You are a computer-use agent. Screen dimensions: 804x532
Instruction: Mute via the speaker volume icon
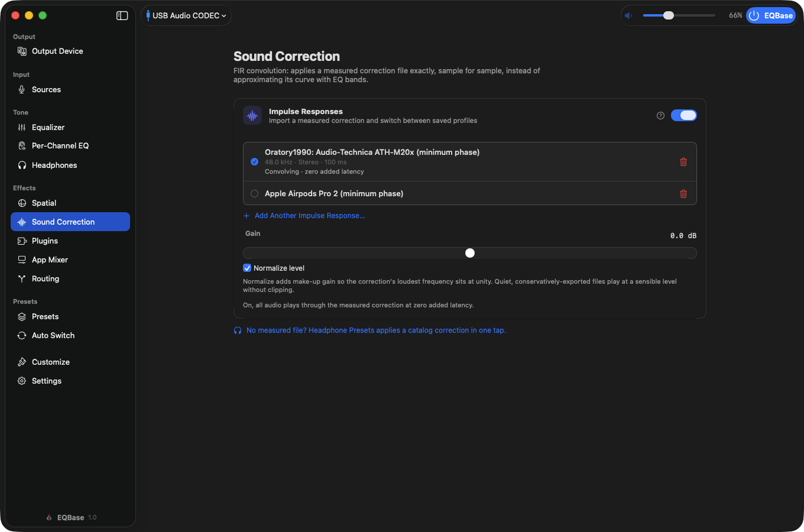628,16
